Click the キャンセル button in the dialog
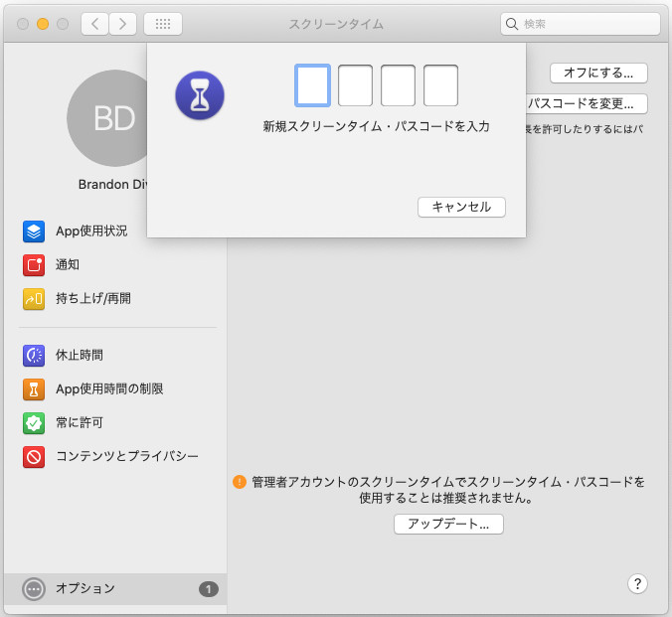Screen dimensions: 672x617 click(461, 208)
